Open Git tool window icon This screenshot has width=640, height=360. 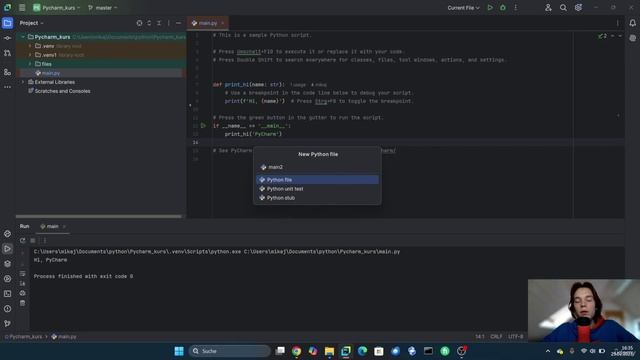pyautogui.click(x=7, y=324)
